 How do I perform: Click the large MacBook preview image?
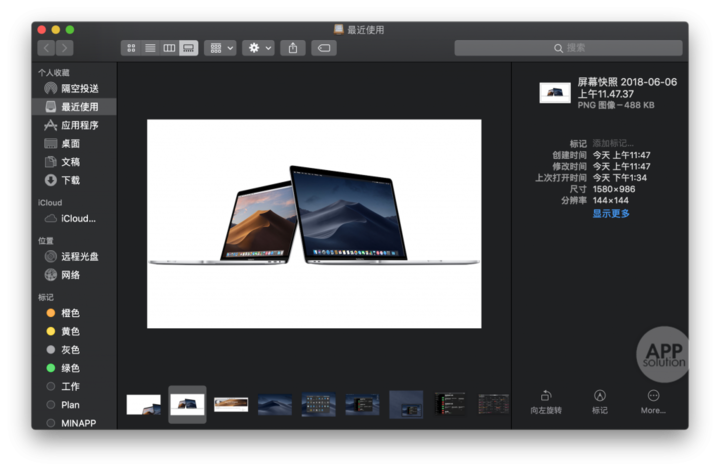[x=314, y=224]
